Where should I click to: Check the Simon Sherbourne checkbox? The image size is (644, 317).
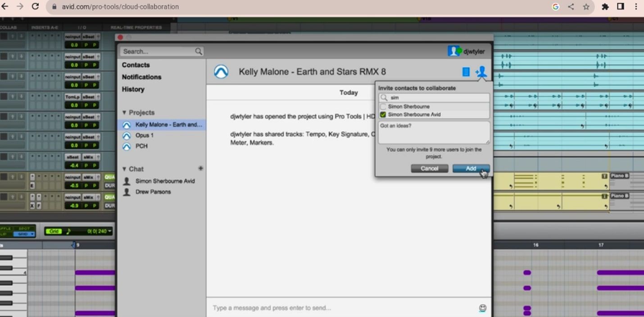click(x=383, y=106)
